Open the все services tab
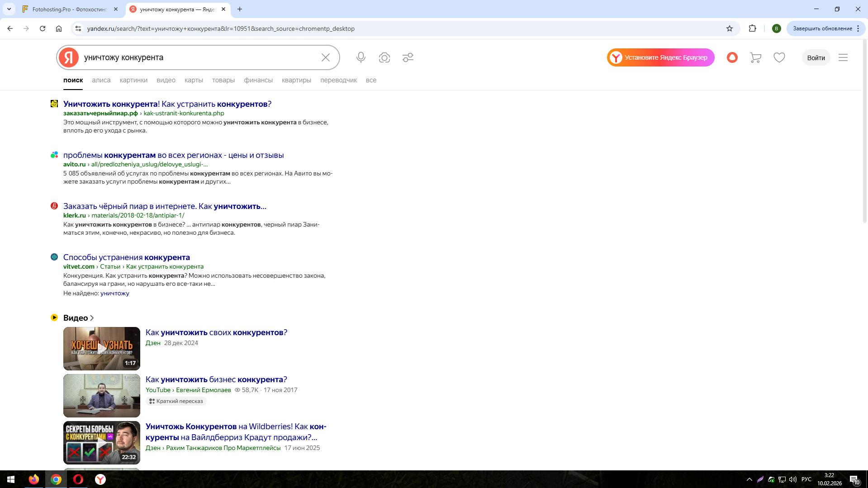This screenshot has width=868, height=488. pos(371,80)
